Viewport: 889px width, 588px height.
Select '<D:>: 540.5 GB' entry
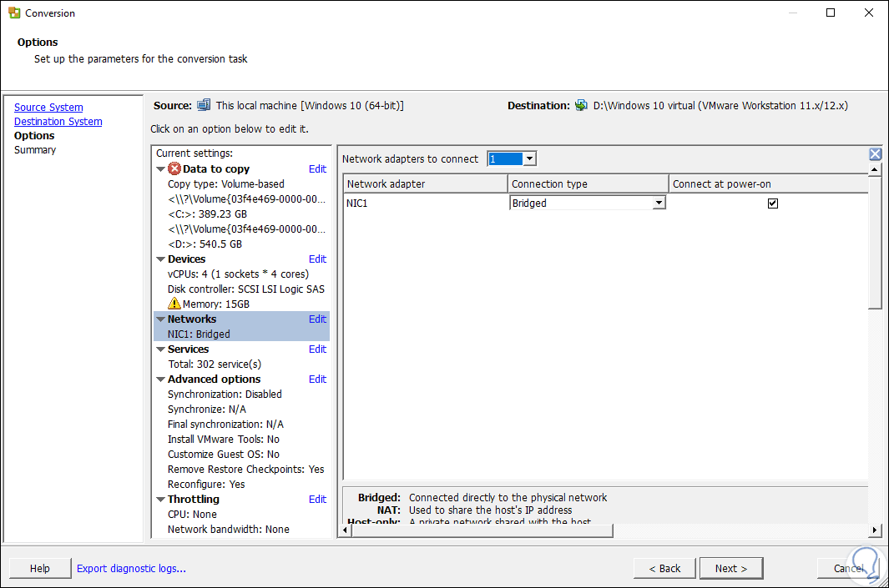coord(205,244)
